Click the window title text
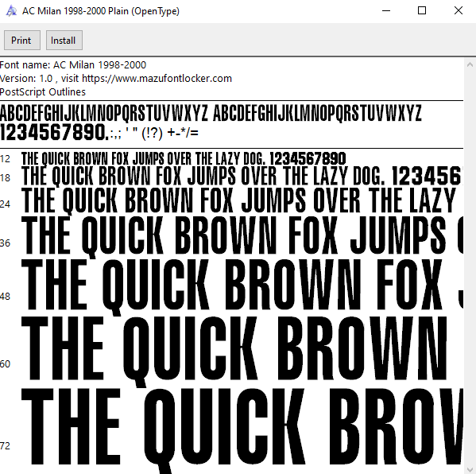The width and height of the screenshot is (476, 474). coord(101,11)
